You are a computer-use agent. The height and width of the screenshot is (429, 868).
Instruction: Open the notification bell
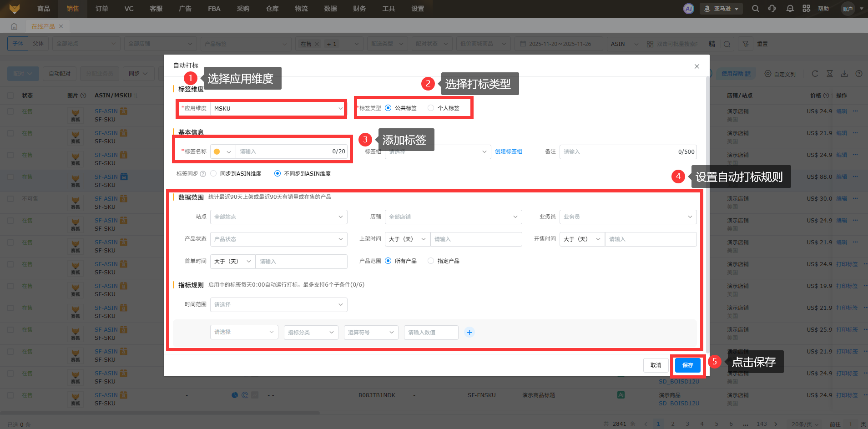[790, 9]
